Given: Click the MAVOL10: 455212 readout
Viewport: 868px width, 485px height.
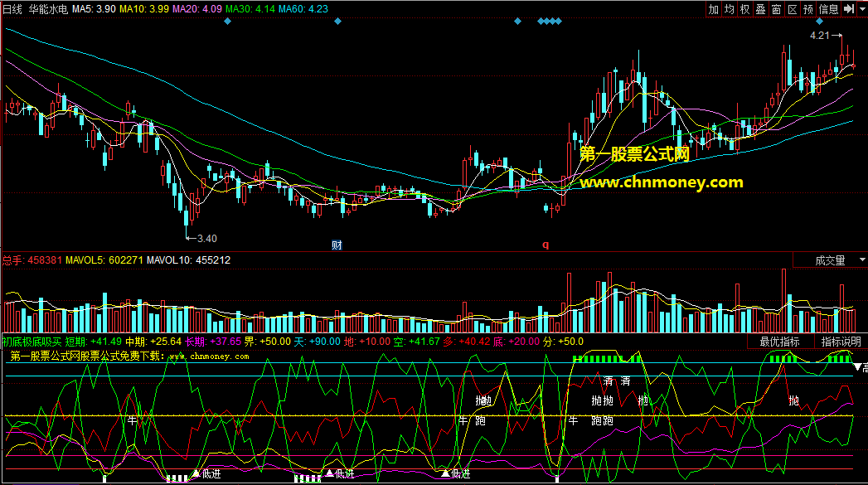Looking at the screenshot, I should coord(188,260).
